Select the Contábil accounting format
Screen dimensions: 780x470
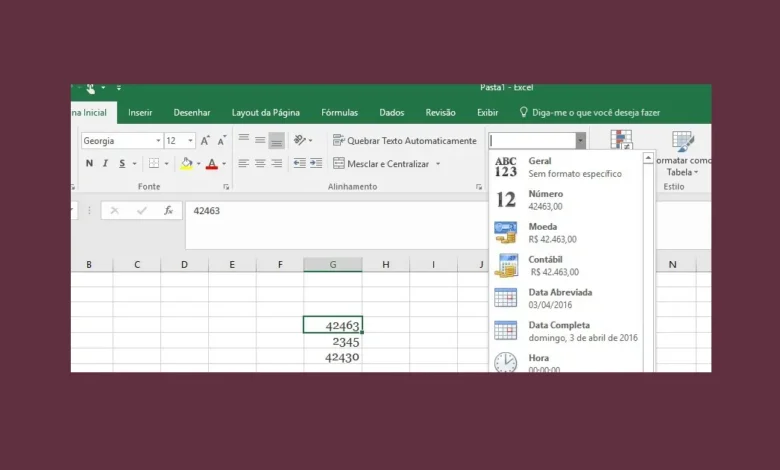[x=566, y=266]
